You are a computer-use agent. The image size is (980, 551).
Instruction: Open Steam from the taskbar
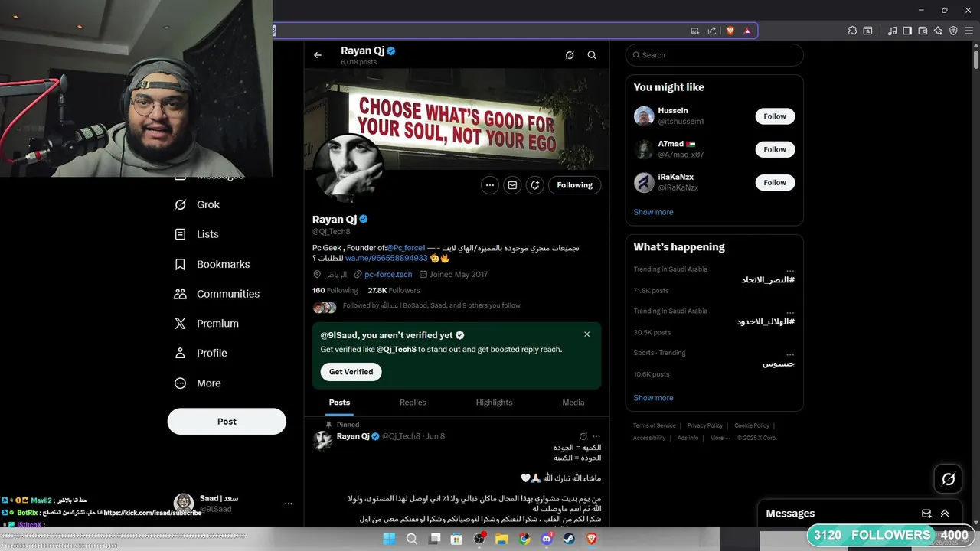tap(569, 539)
